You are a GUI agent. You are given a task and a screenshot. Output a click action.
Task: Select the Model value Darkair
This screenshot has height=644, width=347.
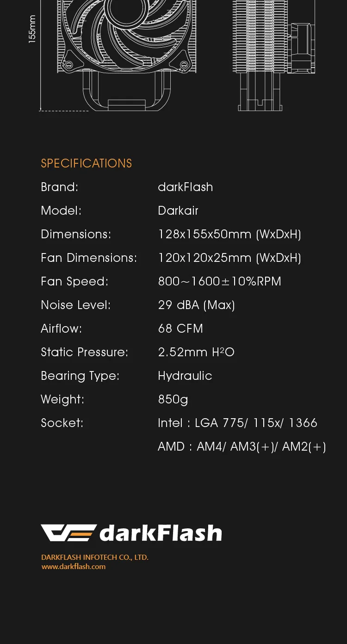click(x=178, y=211)
